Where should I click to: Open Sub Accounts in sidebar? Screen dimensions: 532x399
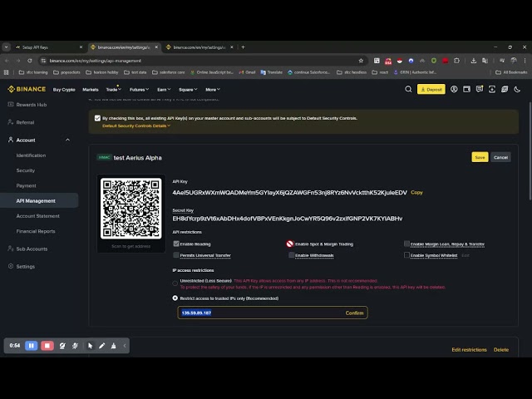(x=27, y=249)
